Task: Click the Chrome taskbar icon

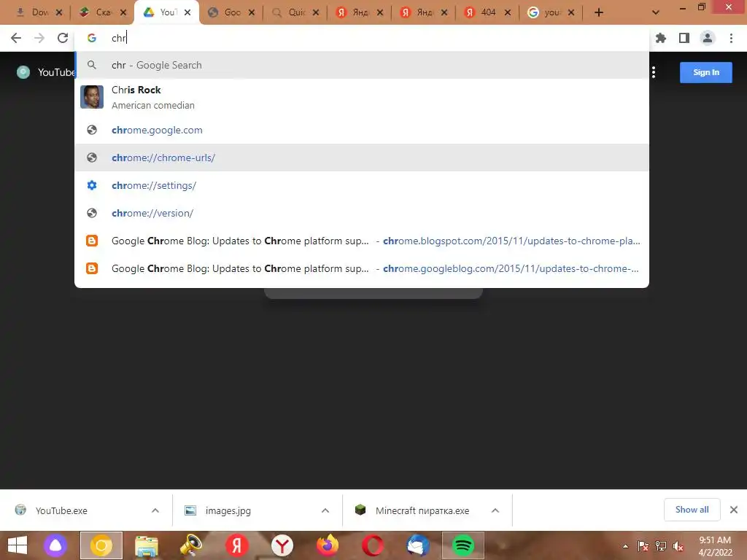Action: tap(101, 545)
